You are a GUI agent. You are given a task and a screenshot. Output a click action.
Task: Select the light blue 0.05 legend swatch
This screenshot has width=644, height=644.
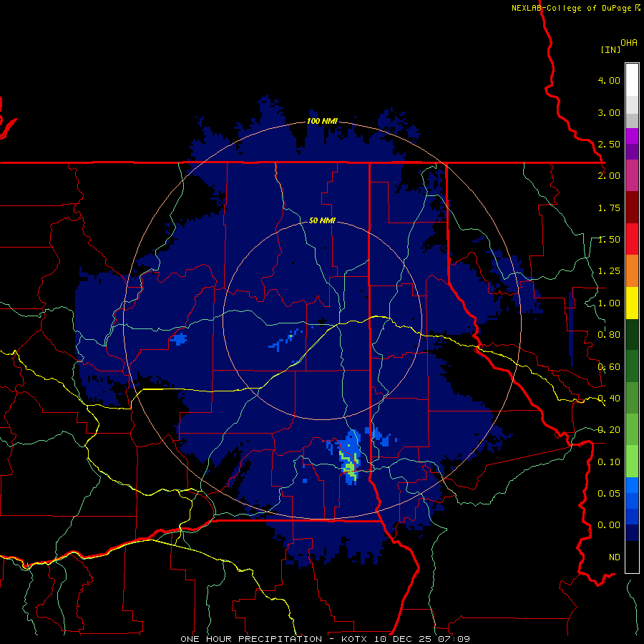(632, 485)
